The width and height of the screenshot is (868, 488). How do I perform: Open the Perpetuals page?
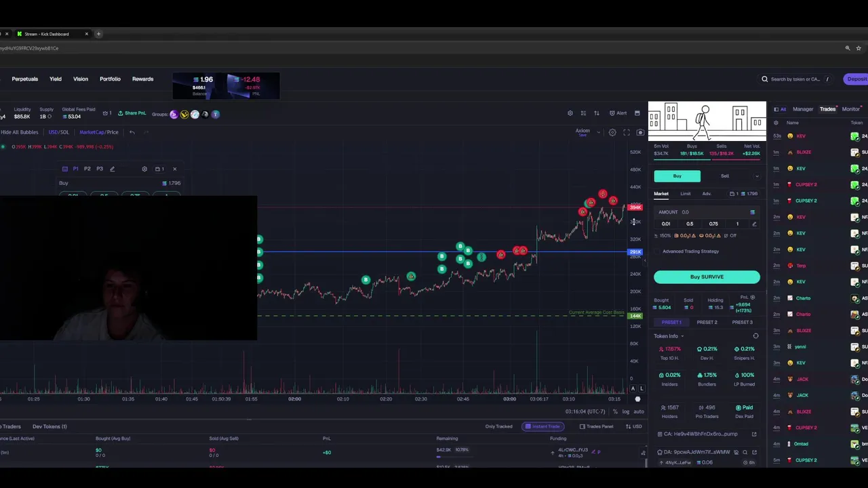point(24,79)
